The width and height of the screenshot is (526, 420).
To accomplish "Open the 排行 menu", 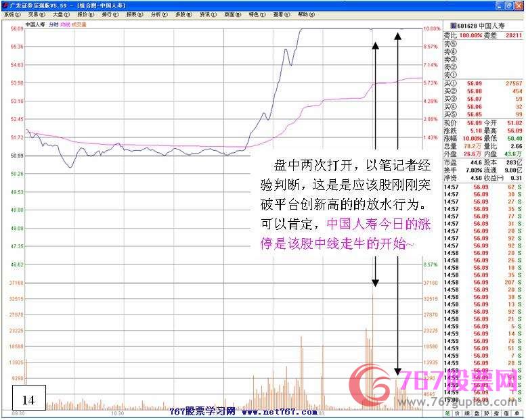I will coord(110,15).
